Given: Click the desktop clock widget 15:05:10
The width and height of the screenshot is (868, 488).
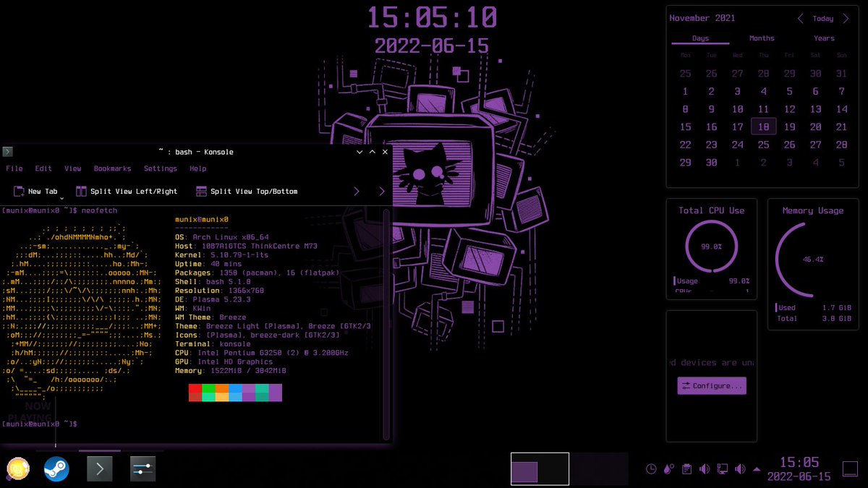Looking at the screenshot, I should click(432, 17).
